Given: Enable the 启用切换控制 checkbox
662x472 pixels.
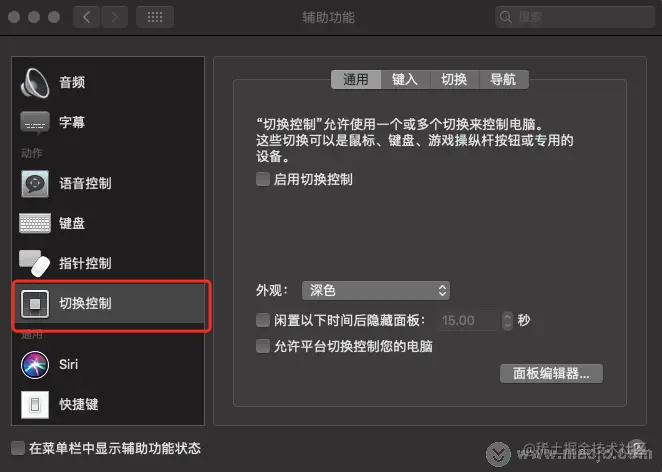Looking at the screenshot, I should point(263,179).
